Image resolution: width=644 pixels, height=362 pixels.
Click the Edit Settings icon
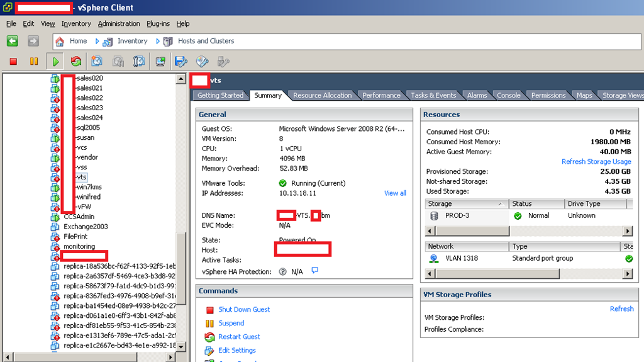pyautogui.click(x=209, y=351)
